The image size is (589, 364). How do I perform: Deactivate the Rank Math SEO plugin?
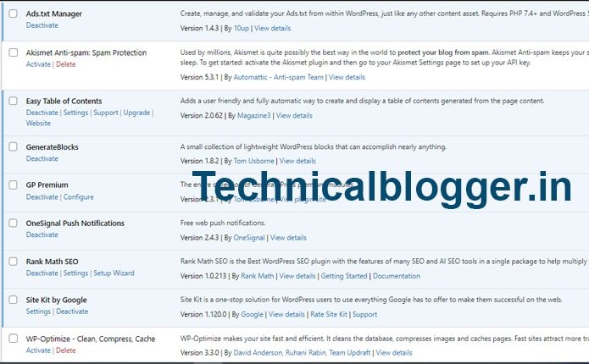[42, 273]
